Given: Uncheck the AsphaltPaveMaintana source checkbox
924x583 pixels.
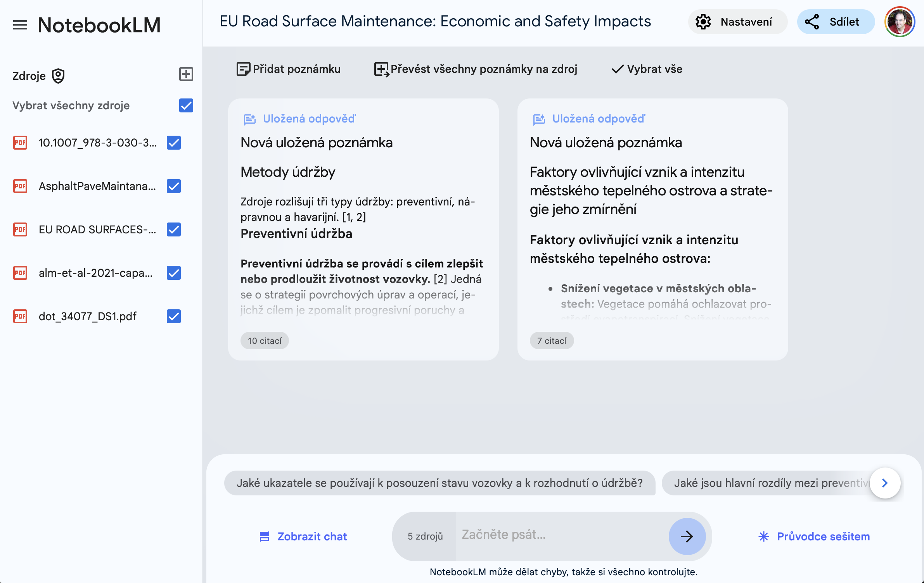Looking at the screenshot, I should [x=174, y=186].
